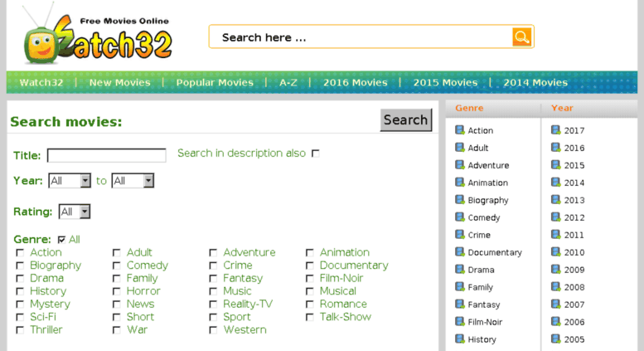644x351 pixels.
Task: Click the icon next to Documentary in sidebar
Action: (460, 251)
